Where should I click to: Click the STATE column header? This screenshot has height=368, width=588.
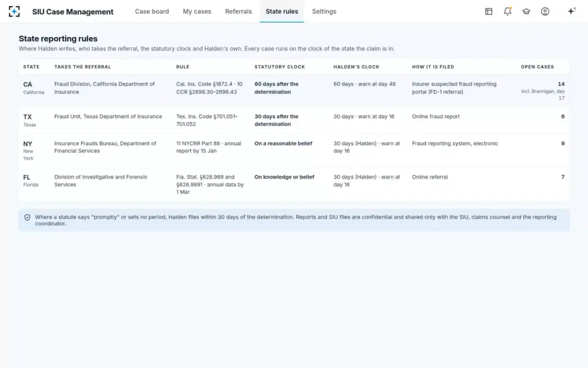(x=31, y=67)
